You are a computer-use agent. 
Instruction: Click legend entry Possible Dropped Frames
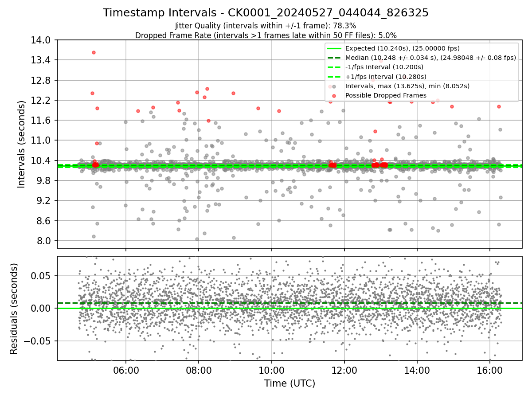(x=386, y=95)
